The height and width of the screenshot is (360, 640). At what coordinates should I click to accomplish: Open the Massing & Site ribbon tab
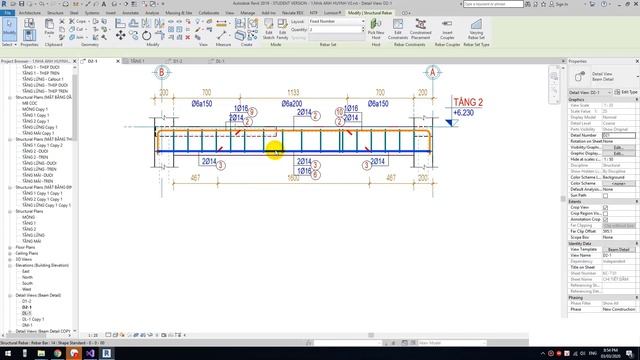coord(179,13)
